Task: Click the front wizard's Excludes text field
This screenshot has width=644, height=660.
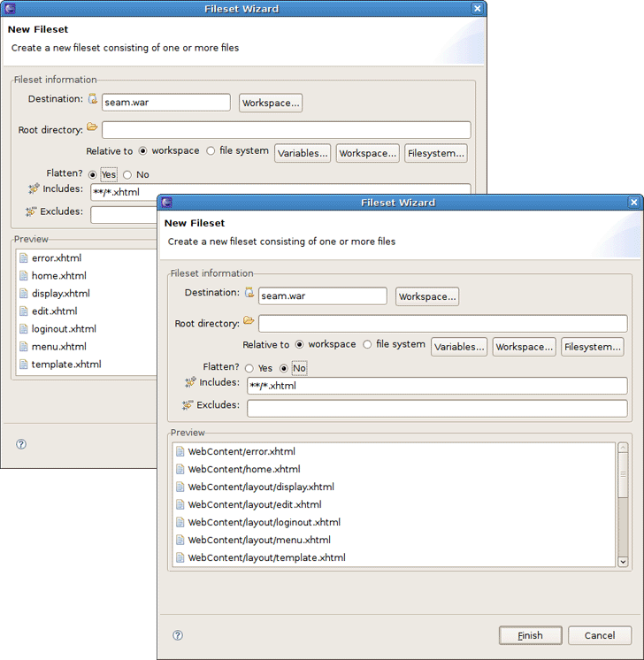Action: (437, 408)
